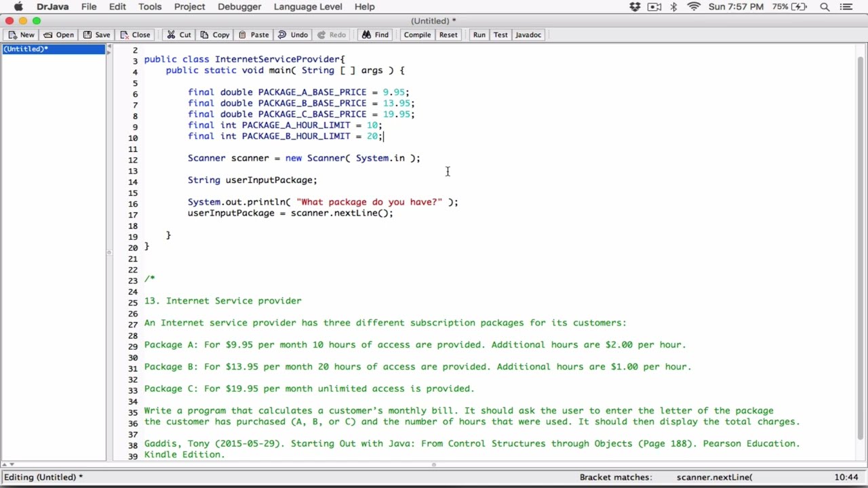Screen dimensions: 868x488
Task: Click the comment heading "13. Internet Service provider"
Action: (x=222, y=301)
